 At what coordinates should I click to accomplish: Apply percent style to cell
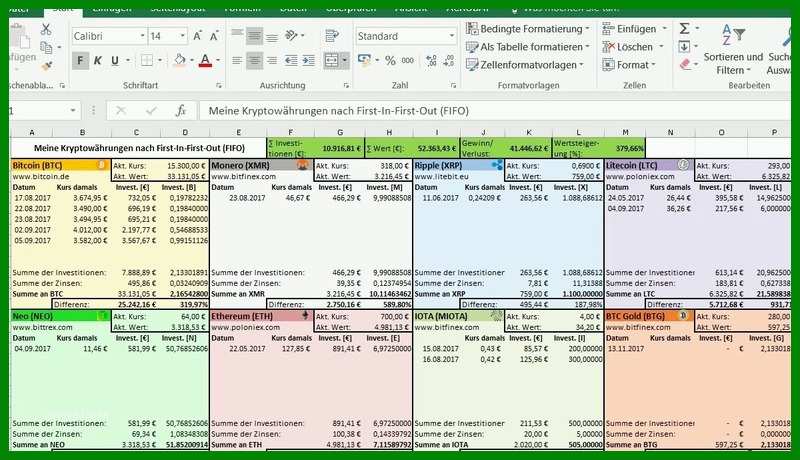click(390, 61)
